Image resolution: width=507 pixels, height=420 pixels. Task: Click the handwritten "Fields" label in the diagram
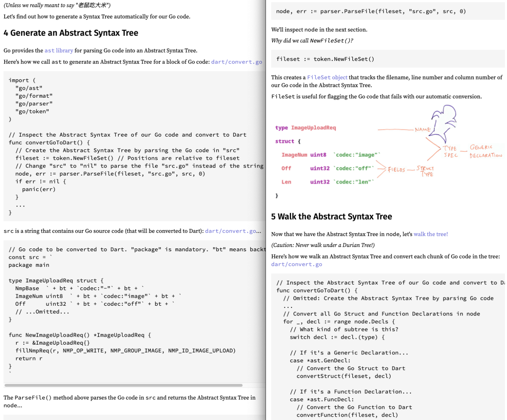(x=396, y=170)
